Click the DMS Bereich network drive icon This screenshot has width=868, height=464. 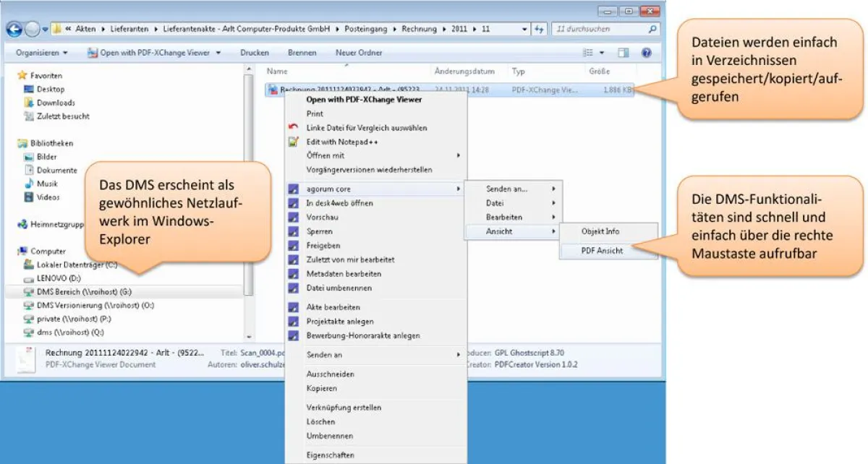(29, 292)
